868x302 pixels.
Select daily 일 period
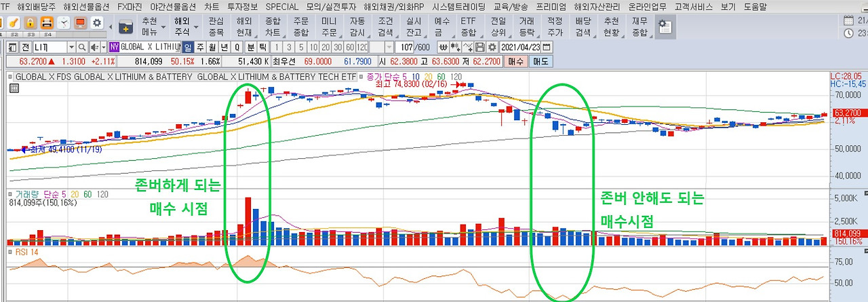click(189, 48)
